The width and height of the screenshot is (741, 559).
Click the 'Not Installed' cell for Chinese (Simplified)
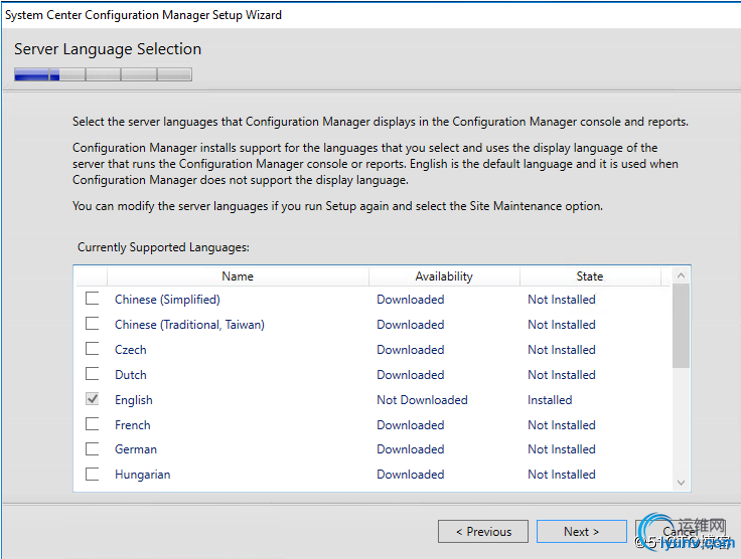coord(561,300)
